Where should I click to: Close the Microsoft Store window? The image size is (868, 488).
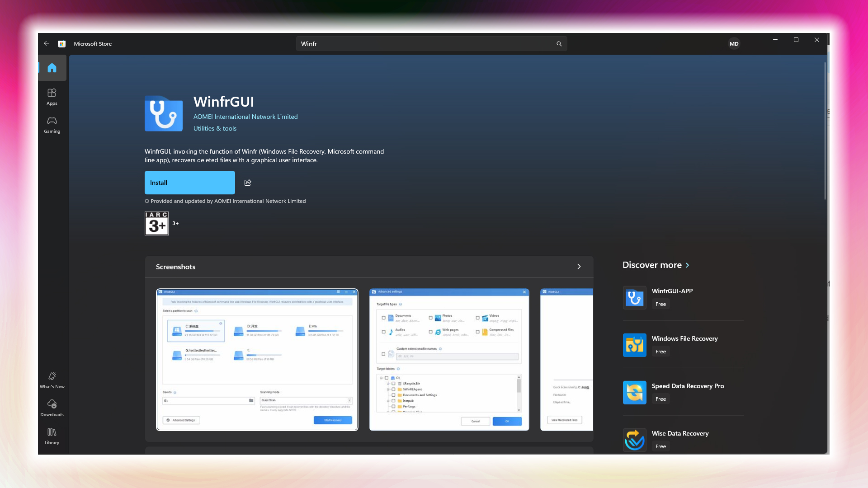click(x=817, y=40)
